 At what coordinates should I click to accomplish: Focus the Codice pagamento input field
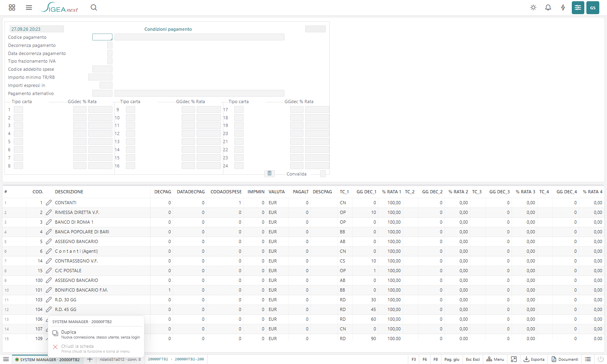(x=102, y=37)
